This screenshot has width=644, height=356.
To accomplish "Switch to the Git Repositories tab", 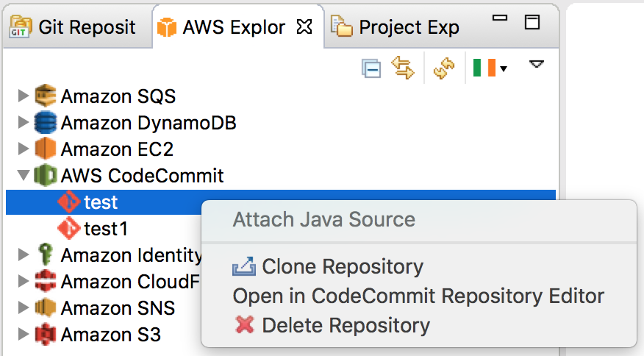I will pyautogui.click(x=74, y=27).
